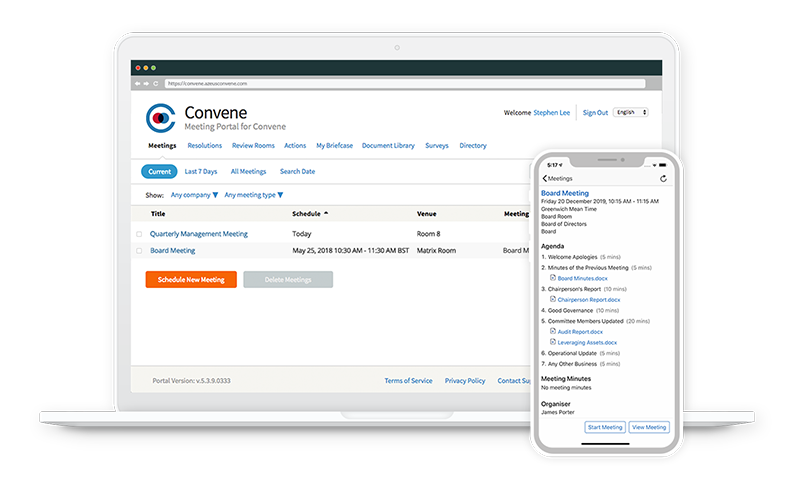800x487 pixels.
Task: Click Schedule New Meeting button
Action: click(191, 279)
